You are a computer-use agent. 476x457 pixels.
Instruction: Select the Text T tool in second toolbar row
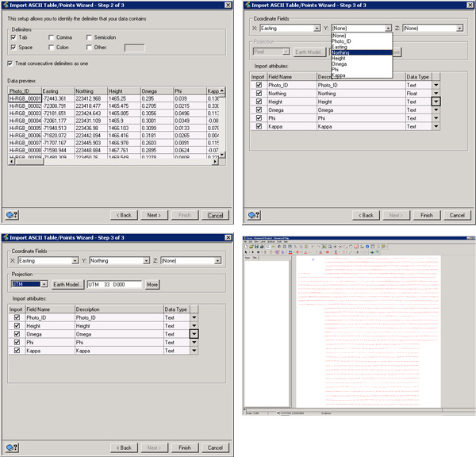(x=265, y=252)
